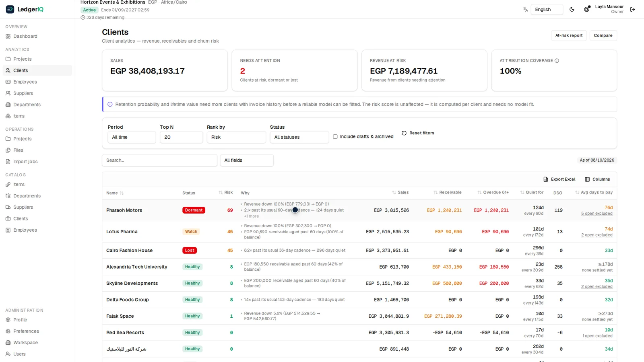Open Import jobs in sidebar
Viewport: 644px width, 362px height.
pyautogui.click(x=37, y=162)
